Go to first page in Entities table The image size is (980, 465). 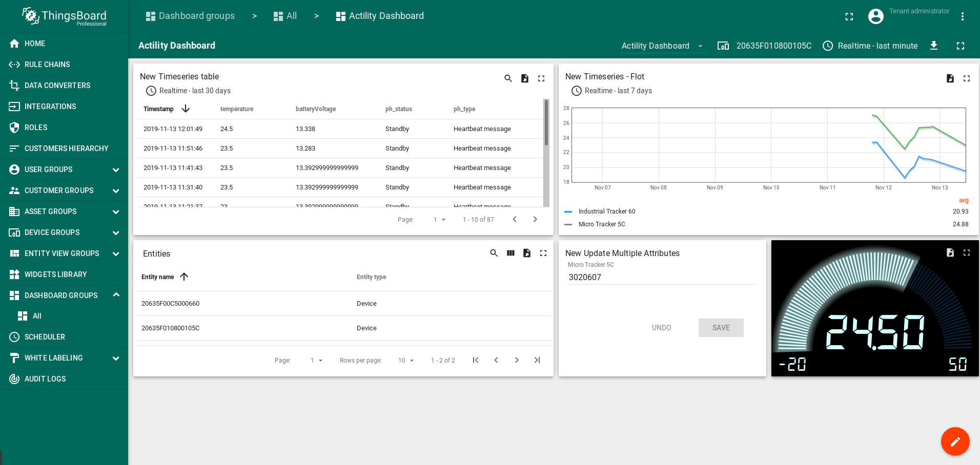coord(476,360)
